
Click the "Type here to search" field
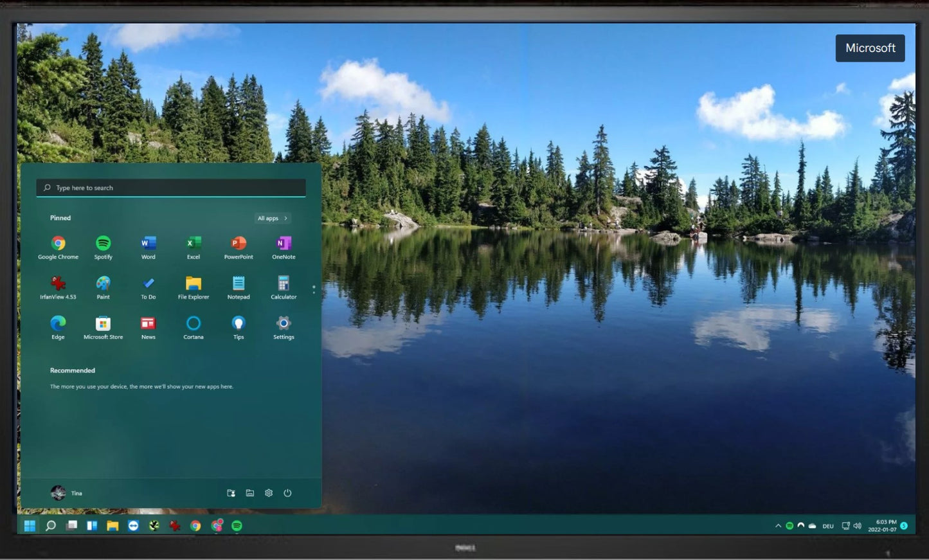pos(171,188)
